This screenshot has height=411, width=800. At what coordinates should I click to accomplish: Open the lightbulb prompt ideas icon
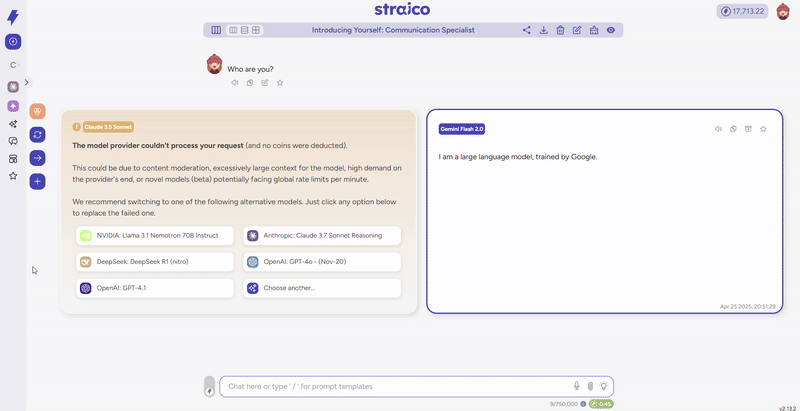click(x=604, y=386)
